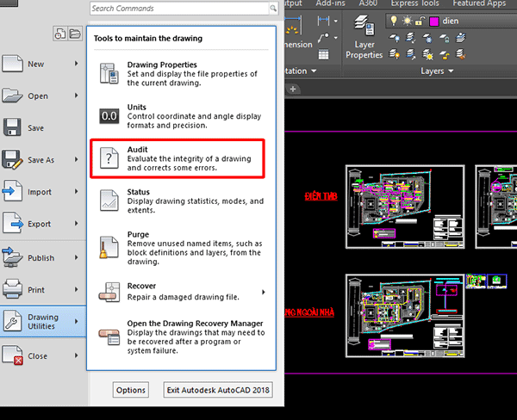517x420 pixels.
Task: Save the drawing with the floppy icon
Action: pos(12,127)
